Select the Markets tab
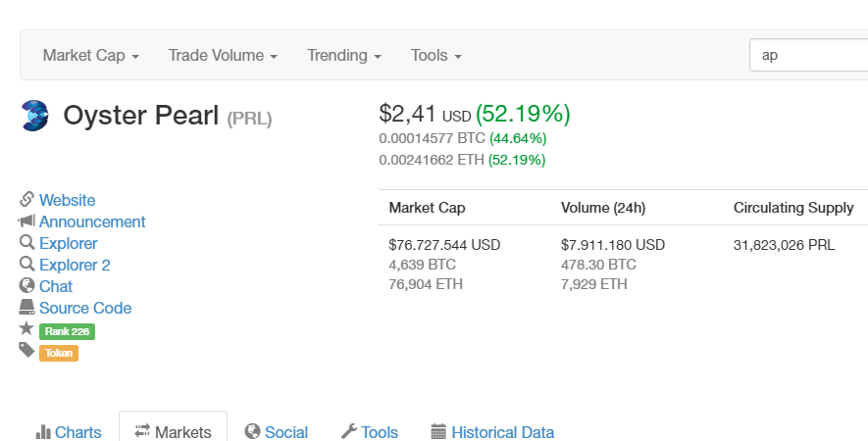 click(x=173, y=432)
